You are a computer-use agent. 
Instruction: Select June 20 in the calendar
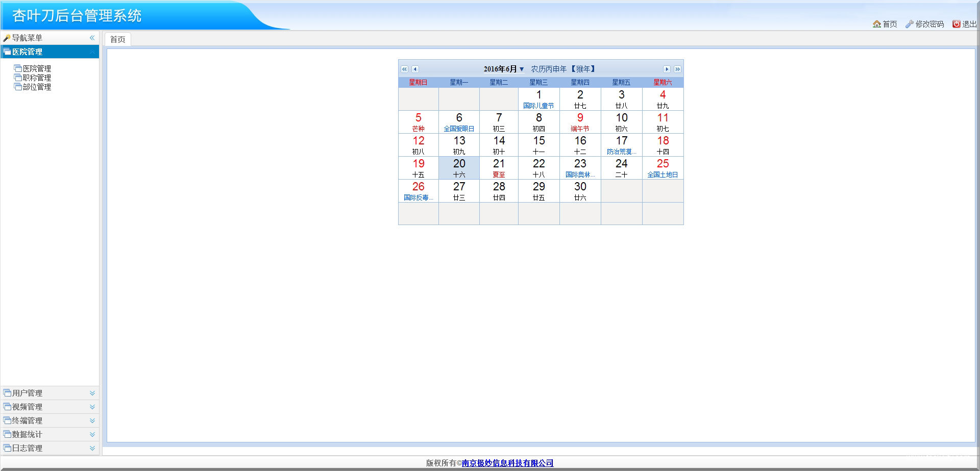click(459, 168)
